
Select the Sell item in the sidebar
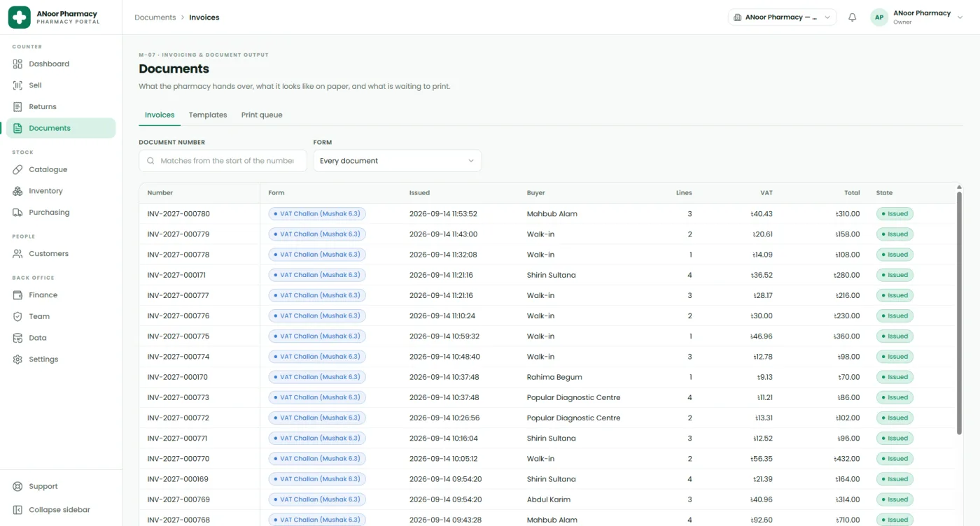[x=61, y=85]
